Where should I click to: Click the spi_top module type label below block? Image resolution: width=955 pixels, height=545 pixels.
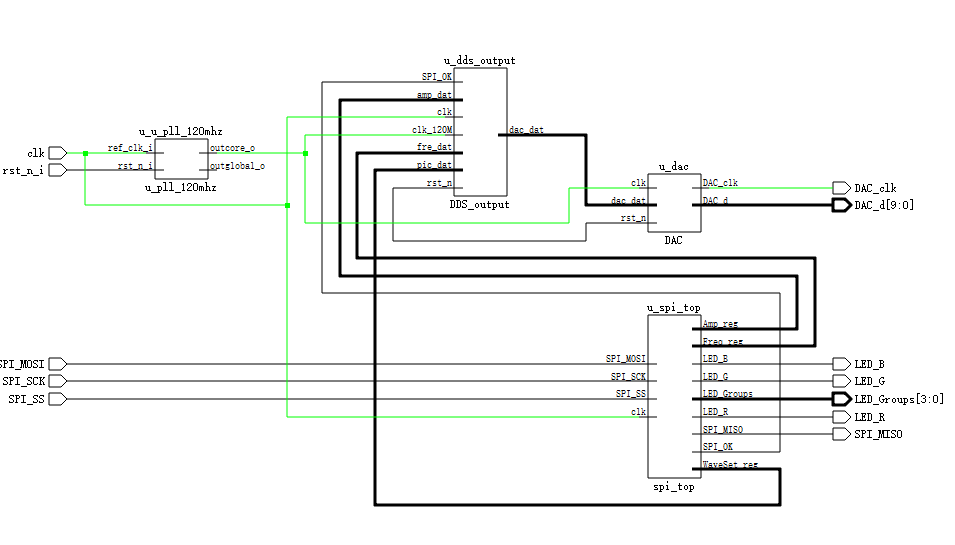674,487
